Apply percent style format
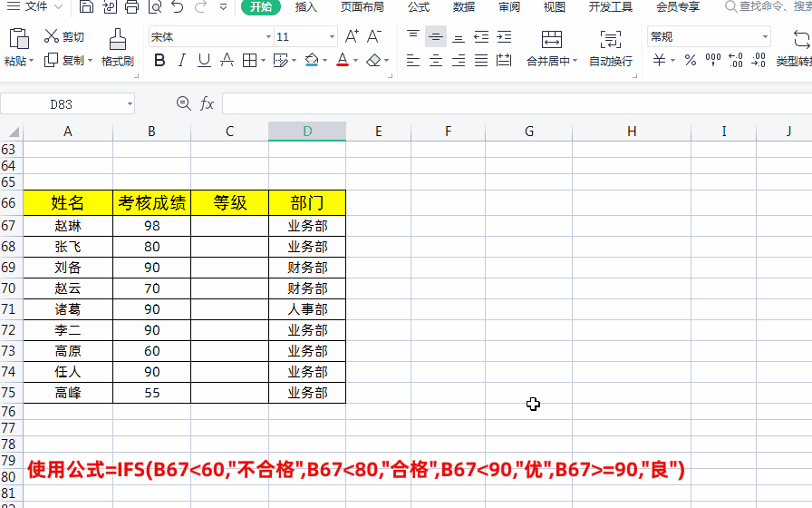The width and height of the screenshot is (812, 508). pos(691,60)
